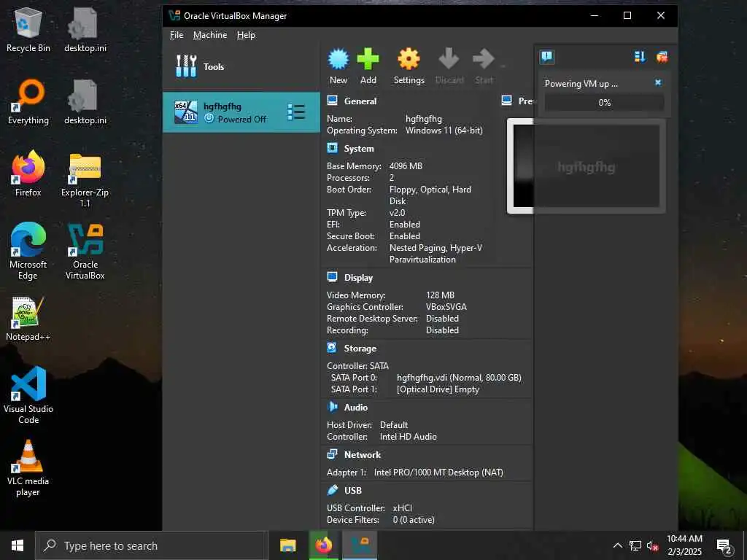Open the Audio section heading link
This screenshot has width=747, height=560.
coord(356,407)
